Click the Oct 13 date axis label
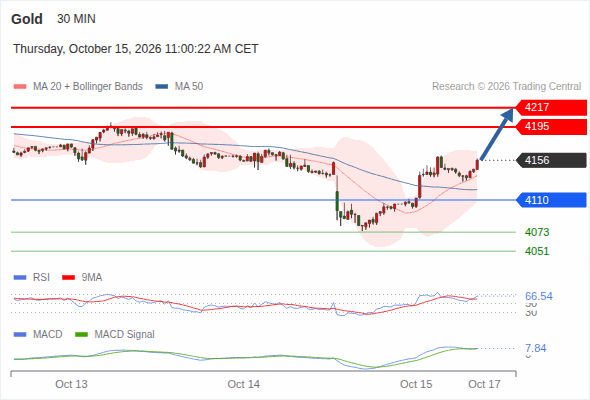 (x=71, y=384)
